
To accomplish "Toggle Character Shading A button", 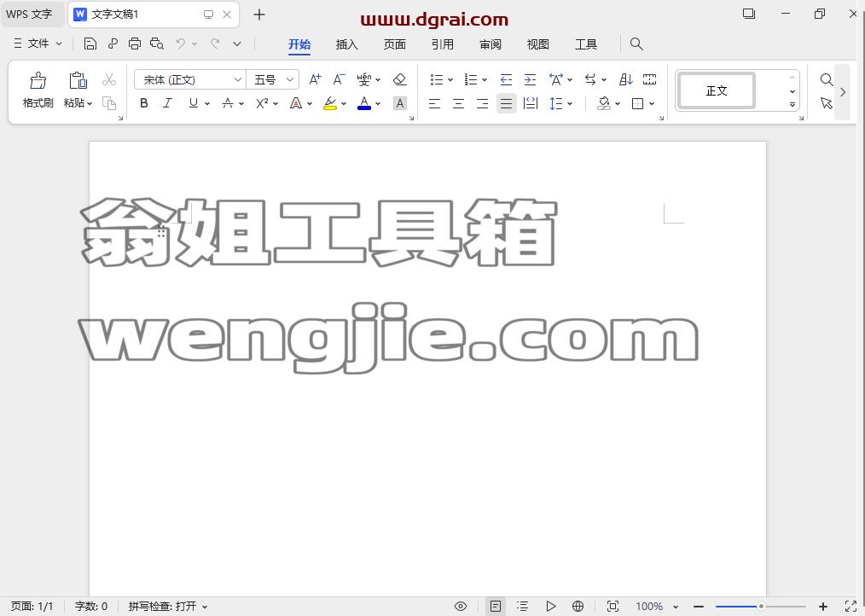I will click(x=400, y=103).
